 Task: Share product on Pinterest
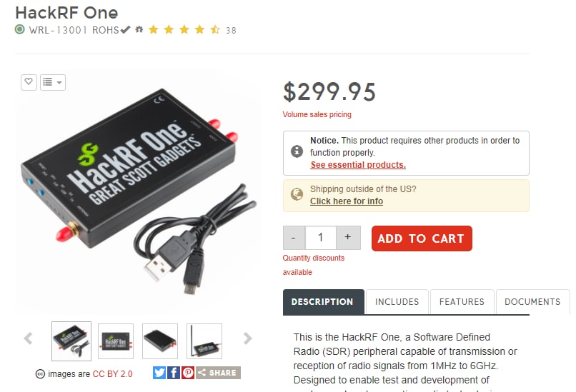(188, 373)
